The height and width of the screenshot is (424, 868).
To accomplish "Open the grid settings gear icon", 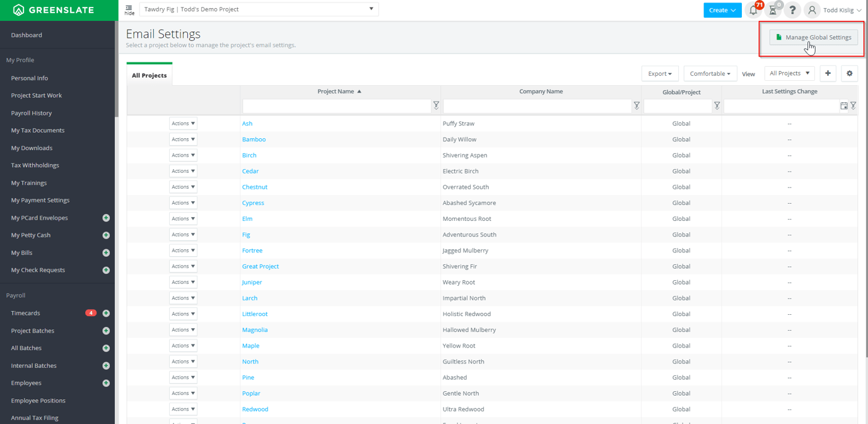I will (x=849, y=73).
